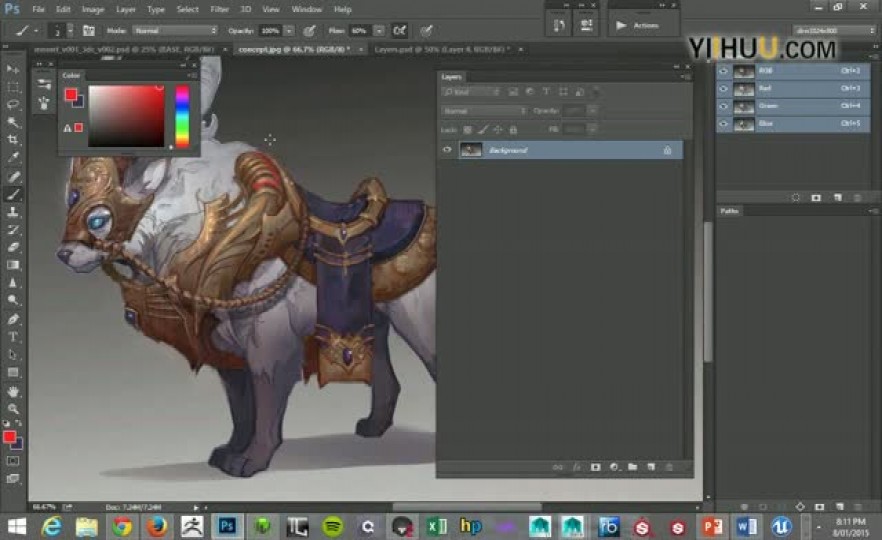
Task: Select the Healing Brush tool
Action: 12,177
